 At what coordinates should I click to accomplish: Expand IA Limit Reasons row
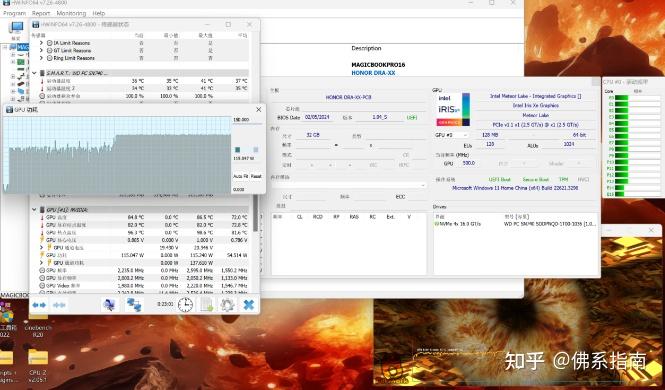tap(41, 43)
